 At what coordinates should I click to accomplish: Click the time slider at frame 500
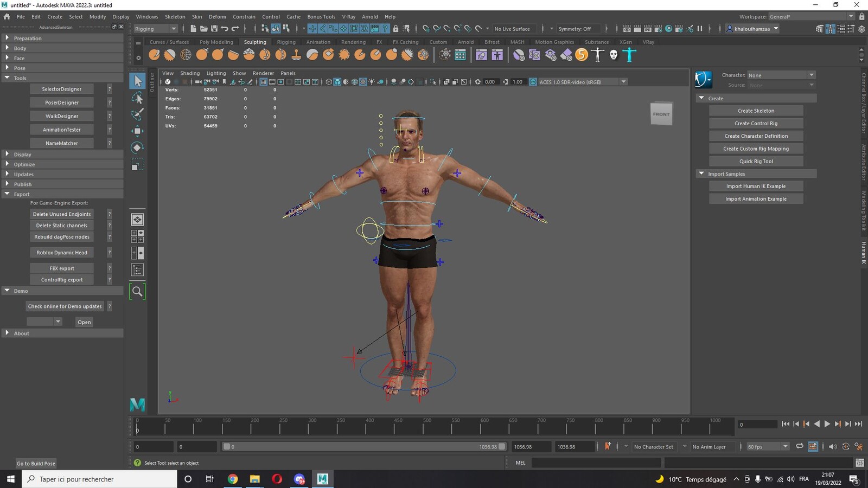point(427,427)
